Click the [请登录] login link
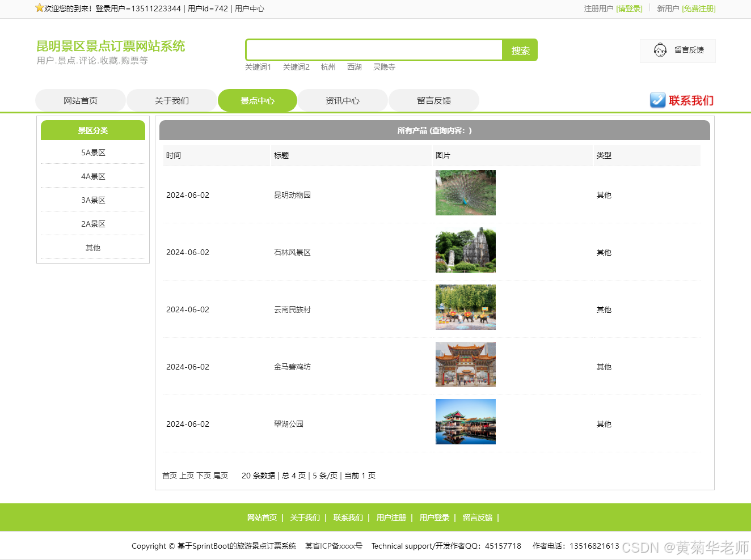 click(x=630, y=9)
